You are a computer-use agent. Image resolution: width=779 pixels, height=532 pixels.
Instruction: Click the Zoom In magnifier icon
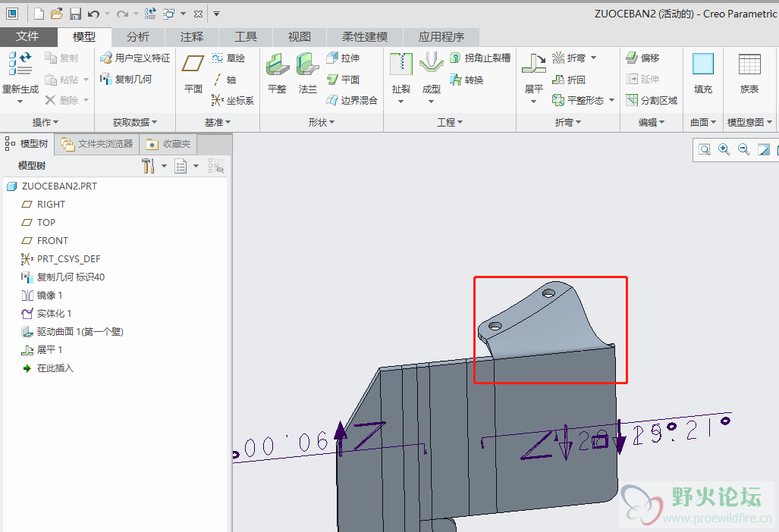(724, 149)
